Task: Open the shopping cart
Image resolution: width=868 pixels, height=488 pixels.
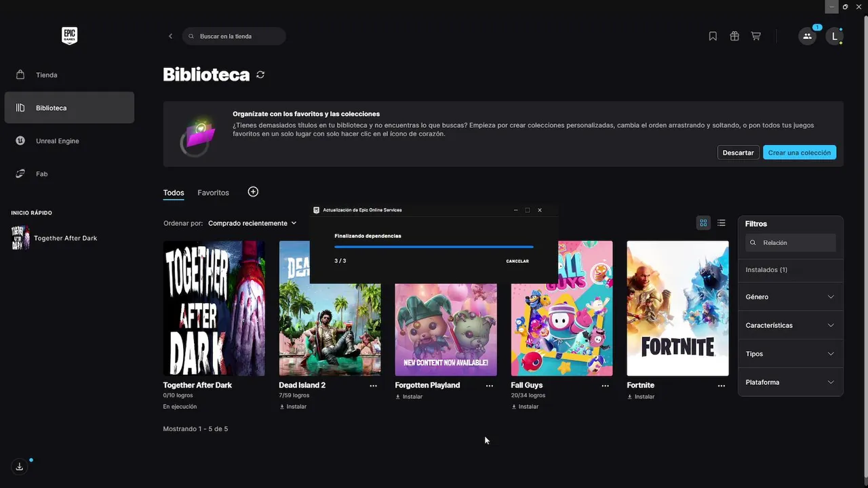Action: [x=756, y=36]
